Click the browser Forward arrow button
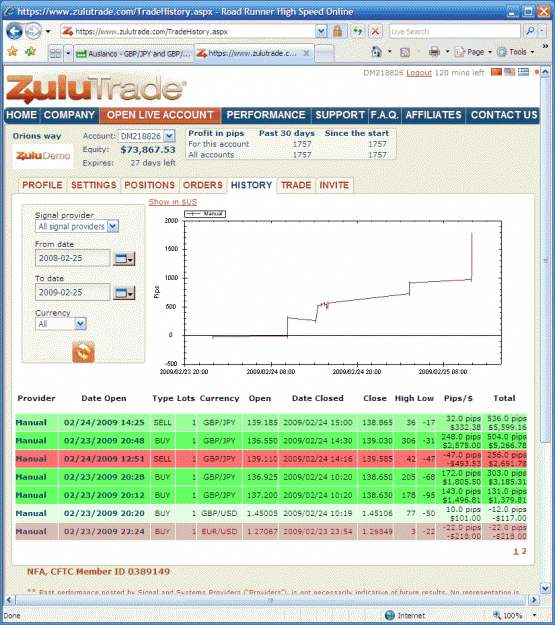Image resolution: width=555 pixels, height=625 pixels. pyautogui.click(x=33, y=31)
